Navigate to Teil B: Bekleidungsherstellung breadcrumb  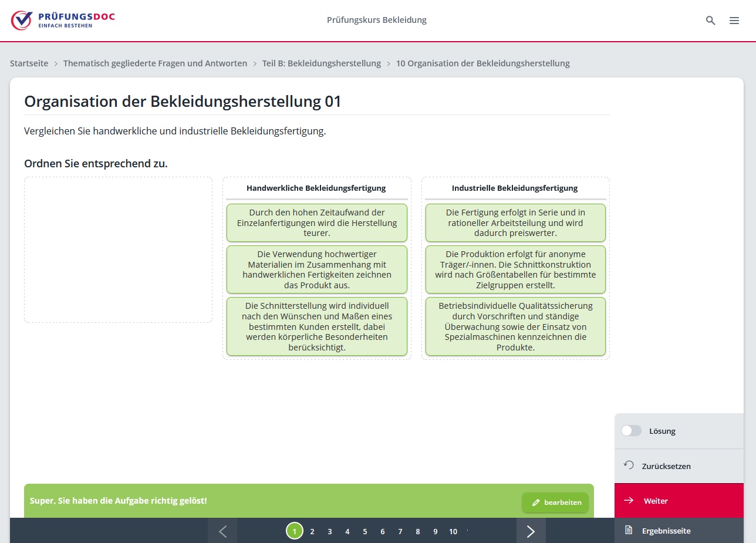321,63
